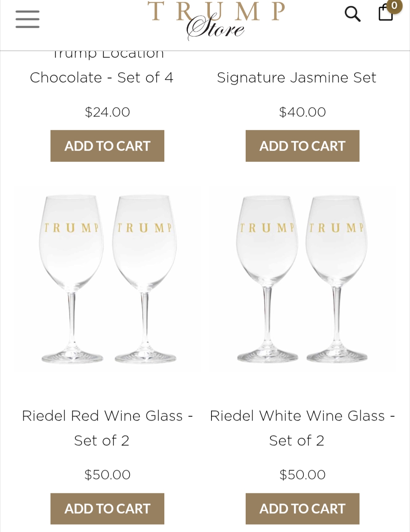This screenshot has width=410, height=532.
Task: View the white wine glasses product image
Action: click(x=302, y=279)
